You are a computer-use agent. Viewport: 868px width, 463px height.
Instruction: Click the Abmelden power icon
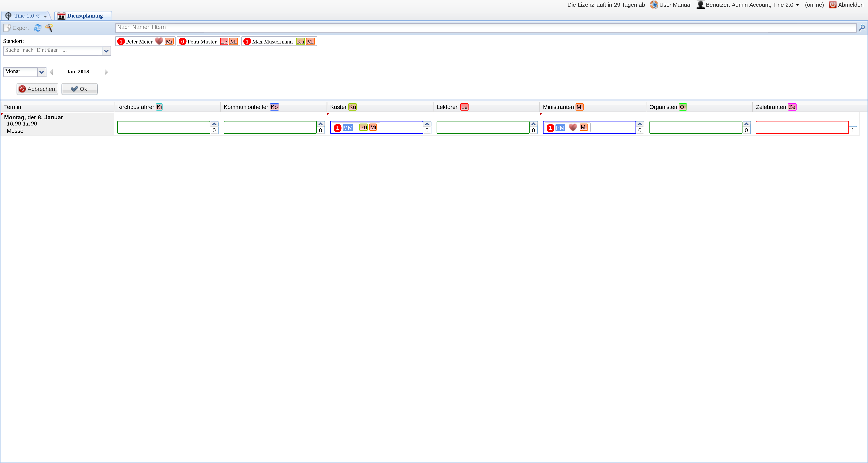tap(833, 5)
